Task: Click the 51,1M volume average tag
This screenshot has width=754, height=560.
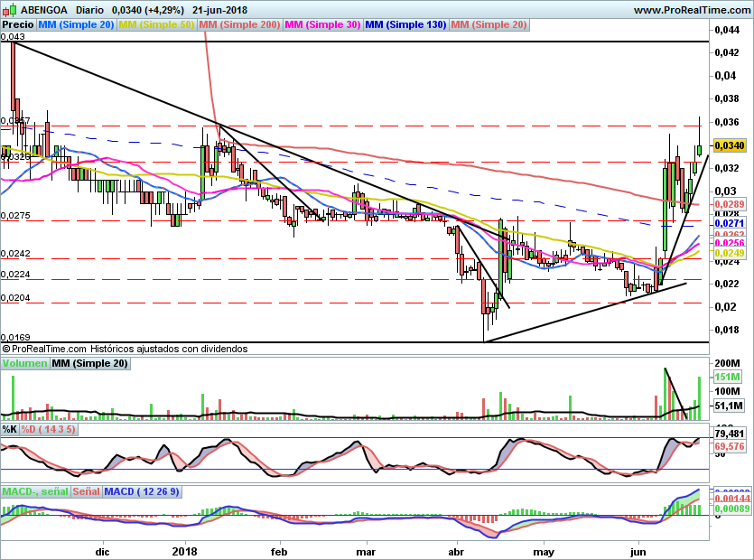Action: pos(729,406)
